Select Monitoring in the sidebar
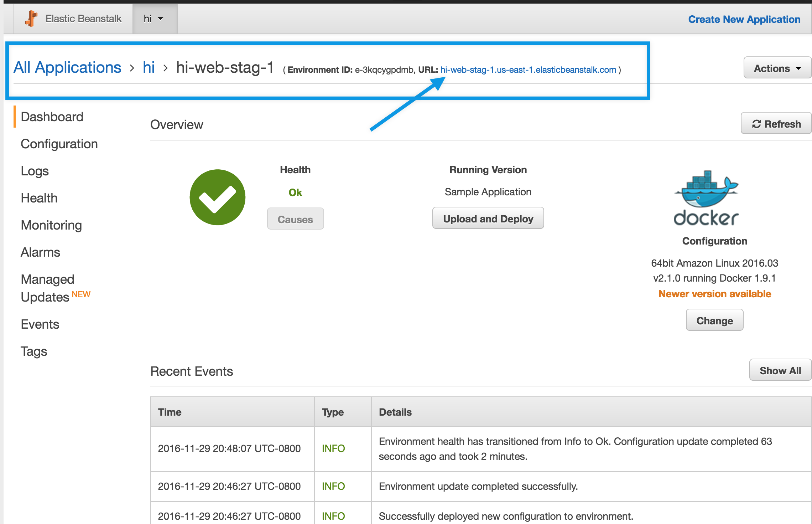This screenshot has width=812, height=524. (x=51, y=225)
